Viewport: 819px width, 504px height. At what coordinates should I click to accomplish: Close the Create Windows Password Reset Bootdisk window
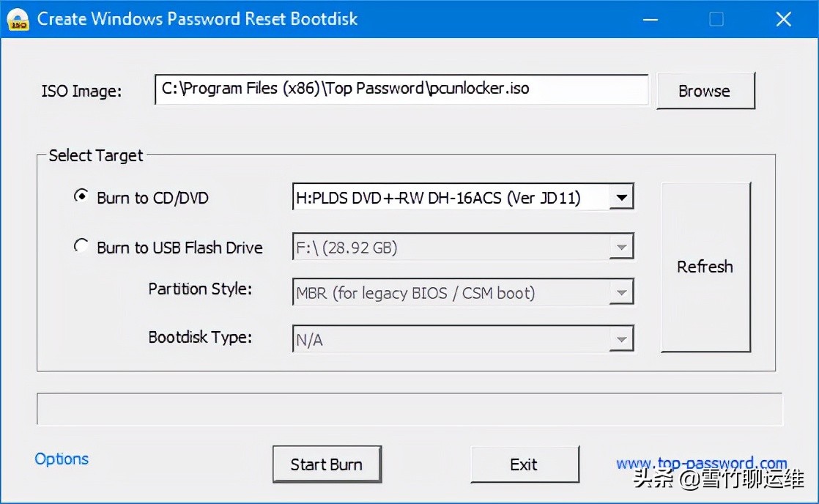click(783, 20)
